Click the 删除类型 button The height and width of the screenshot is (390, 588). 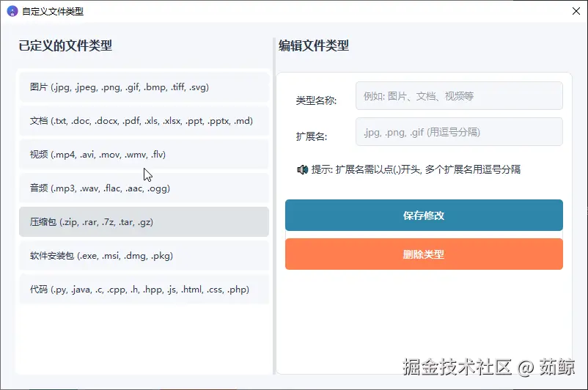[424, 254]
